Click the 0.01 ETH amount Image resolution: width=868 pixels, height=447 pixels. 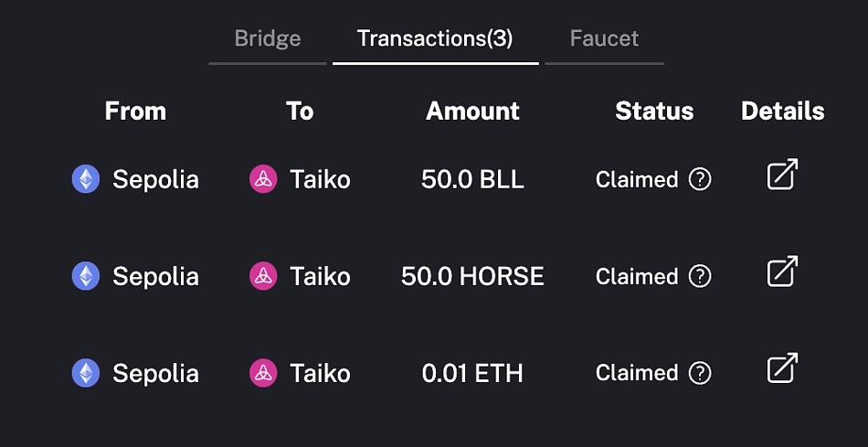[x=472, y=373]
